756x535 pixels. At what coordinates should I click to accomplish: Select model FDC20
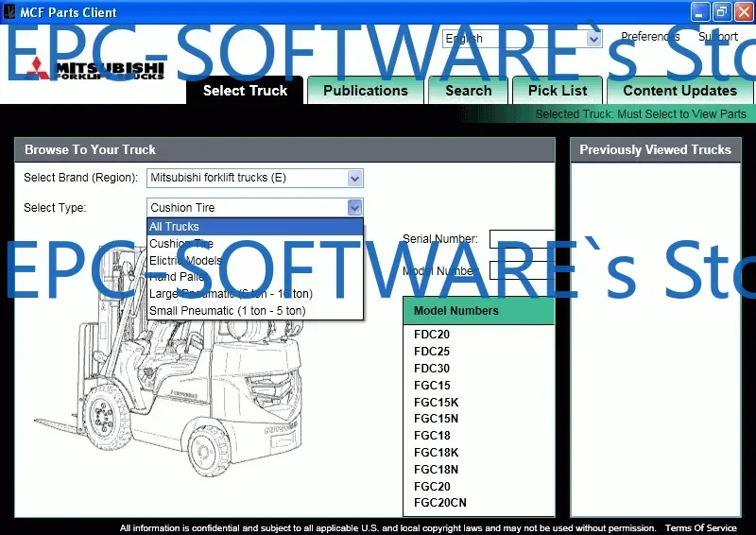(x=432, y=335)
